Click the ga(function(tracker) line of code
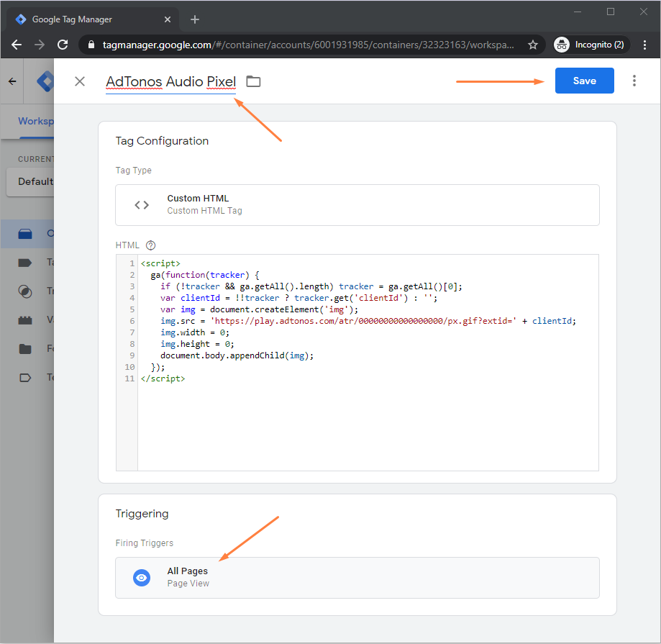 [x=205, y=275]
